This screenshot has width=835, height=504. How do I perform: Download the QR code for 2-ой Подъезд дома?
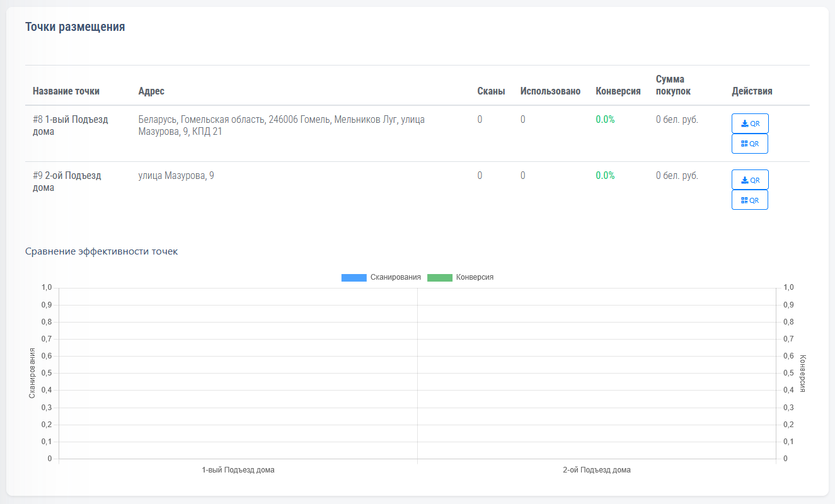tap(750, 180)
